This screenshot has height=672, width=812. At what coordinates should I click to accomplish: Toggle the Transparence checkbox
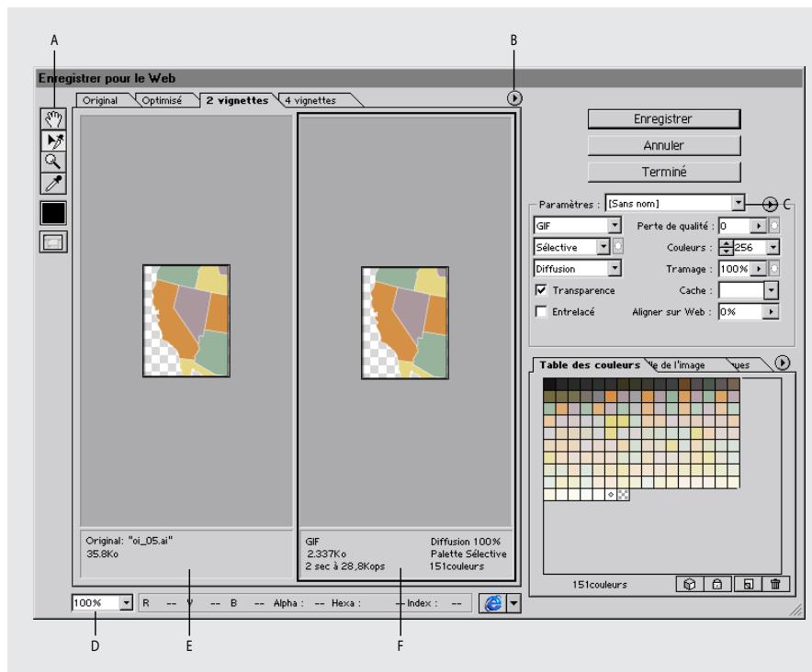[541, 290]
